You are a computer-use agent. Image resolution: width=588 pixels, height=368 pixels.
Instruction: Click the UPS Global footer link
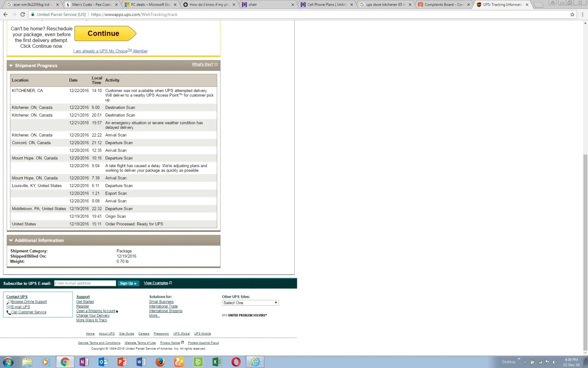[182, 334]
